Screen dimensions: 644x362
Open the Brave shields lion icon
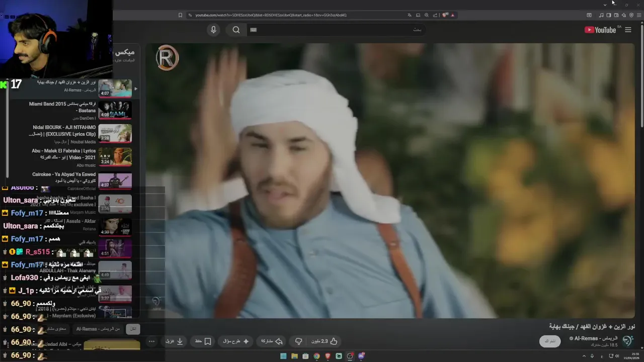445,15
